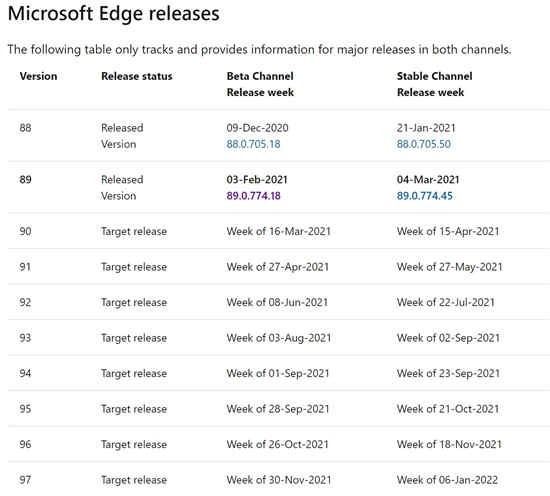Click Week of 01-Sep-2021 beta cell

pyautogui.click(x=278, y=374)
